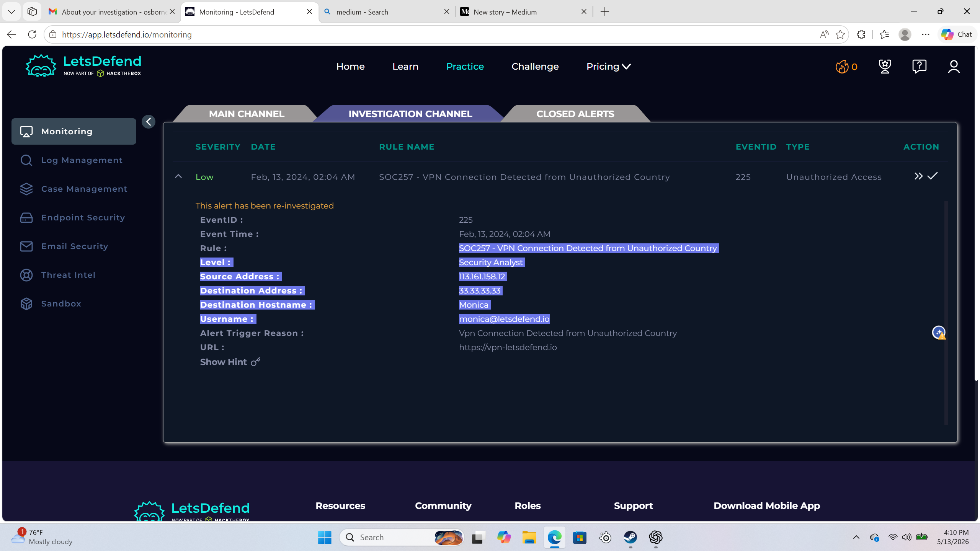Click Download Mobile App footer heading
This screenshot has width=980, height=551.
(767, 506)
